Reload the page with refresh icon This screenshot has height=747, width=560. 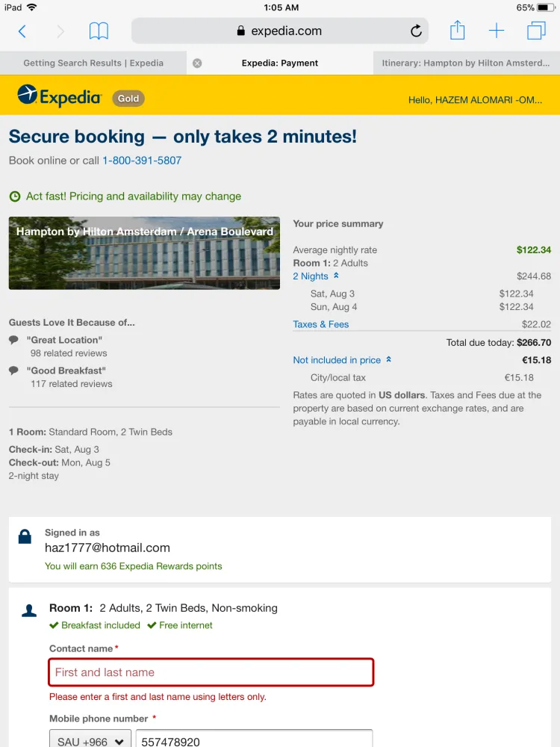416,31
